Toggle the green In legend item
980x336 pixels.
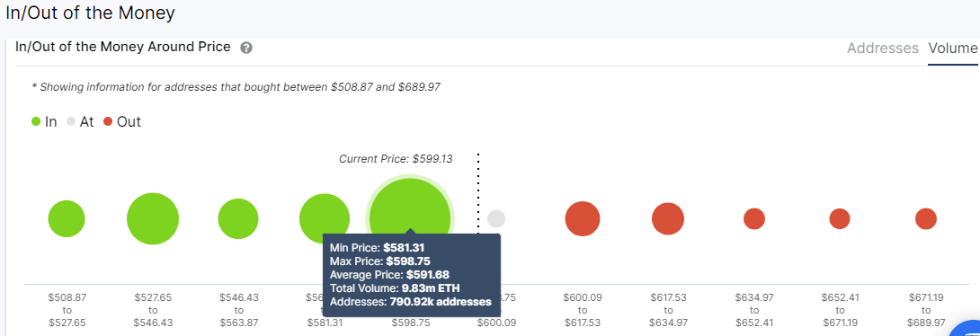tap(44, 122)
